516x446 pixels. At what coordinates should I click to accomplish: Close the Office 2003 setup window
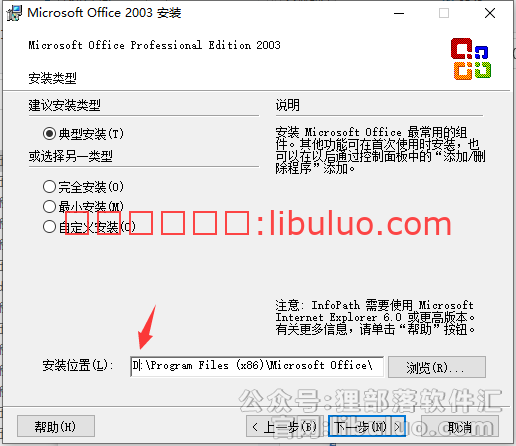point(490,13)
